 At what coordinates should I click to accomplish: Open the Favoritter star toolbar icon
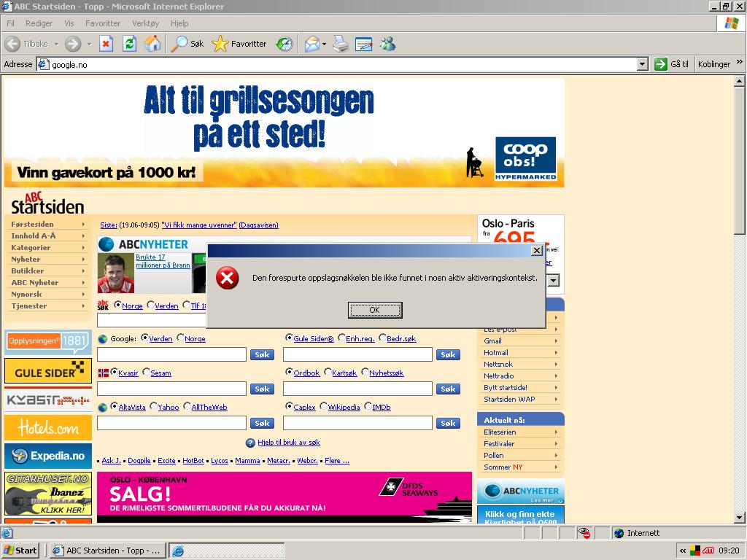(220, 44)
